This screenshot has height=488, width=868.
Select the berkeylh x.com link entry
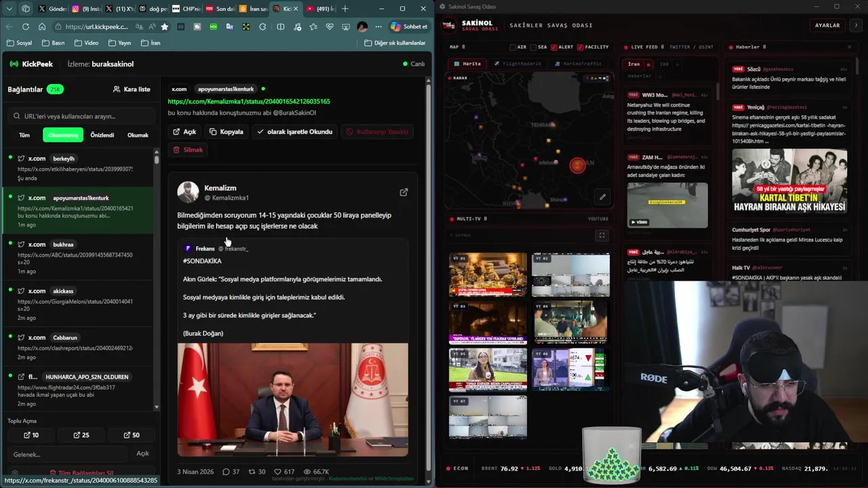pyautogui.click(x=78, y=168)
